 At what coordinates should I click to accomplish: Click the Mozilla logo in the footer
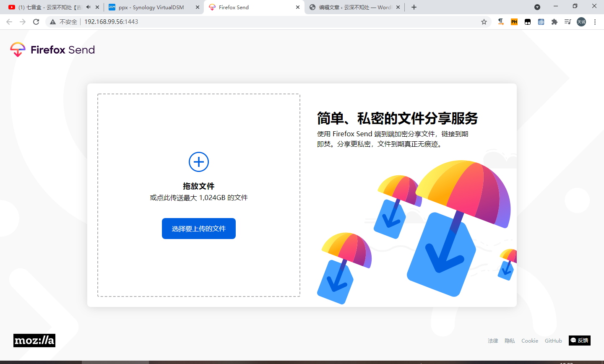[34, 340]
